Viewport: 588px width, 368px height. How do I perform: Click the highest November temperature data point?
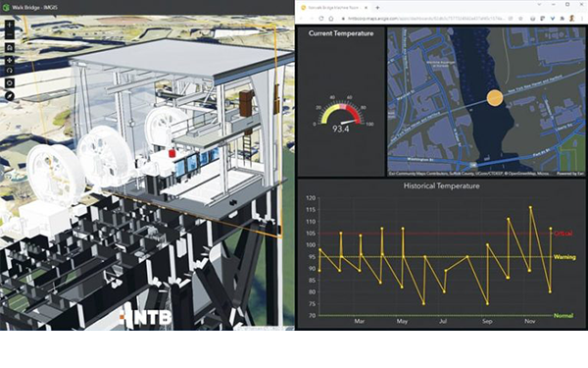[530, 207]
